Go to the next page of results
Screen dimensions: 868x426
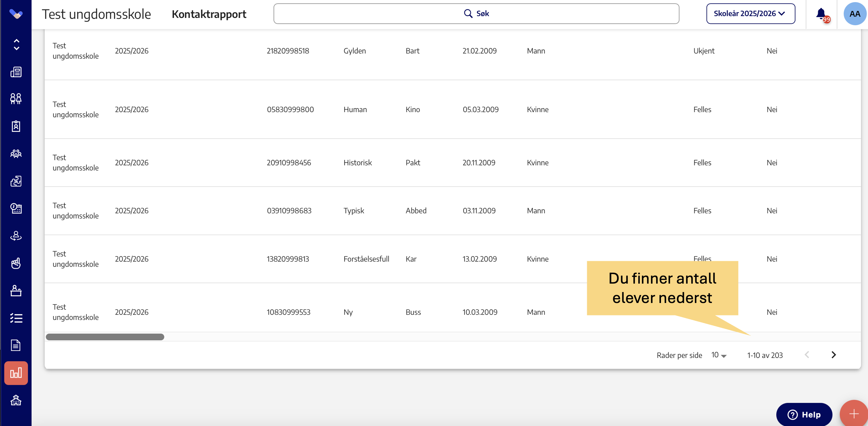pyautogui.click(x=833, y=355)
